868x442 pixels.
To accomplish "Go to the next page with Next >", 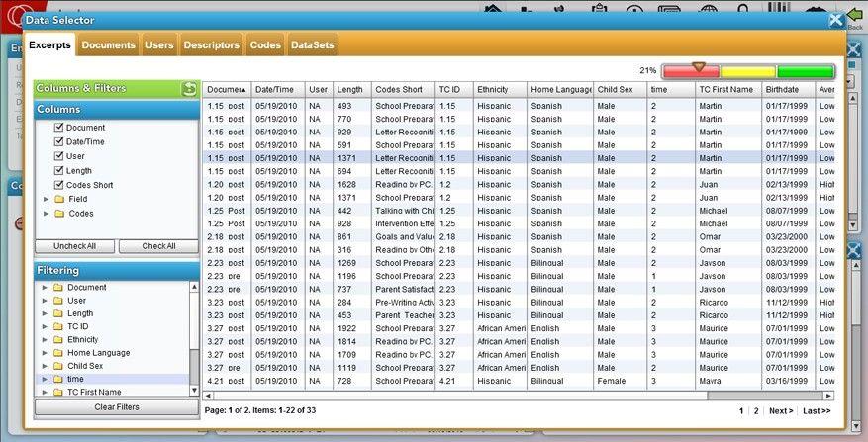I will [780, 410].
